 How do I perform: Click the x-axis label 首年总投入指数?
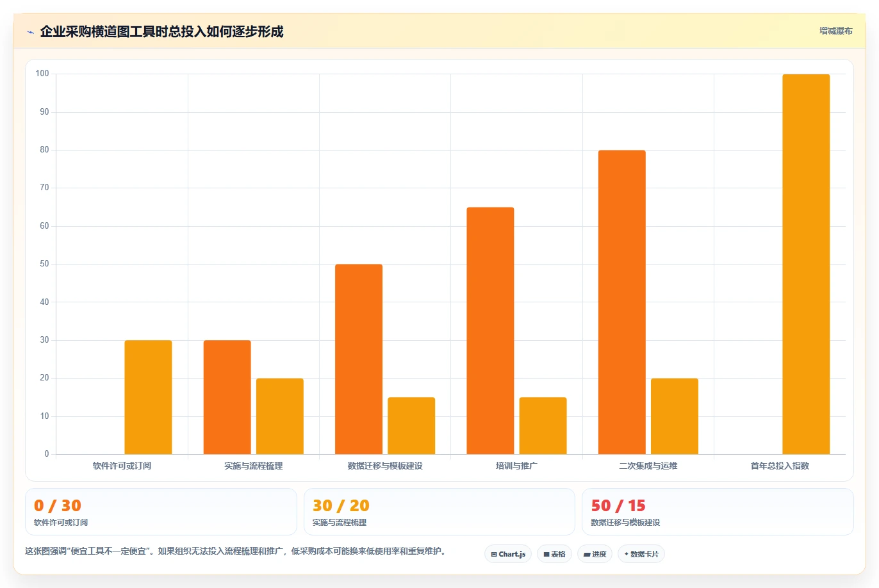pos(780,466)
